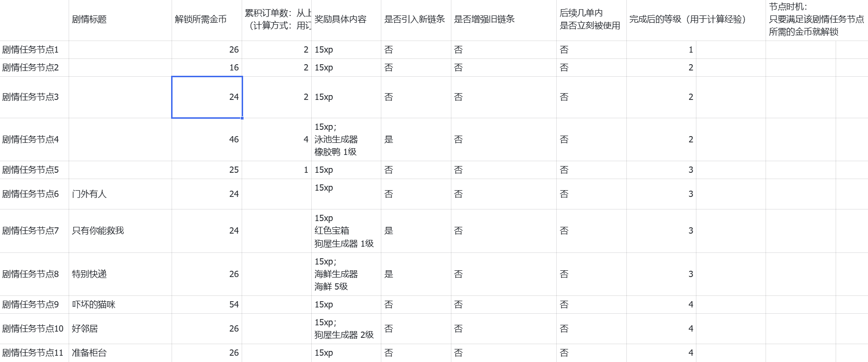
Task: Select the 剧情标题 header cell
Action: [x=120, y=20]
